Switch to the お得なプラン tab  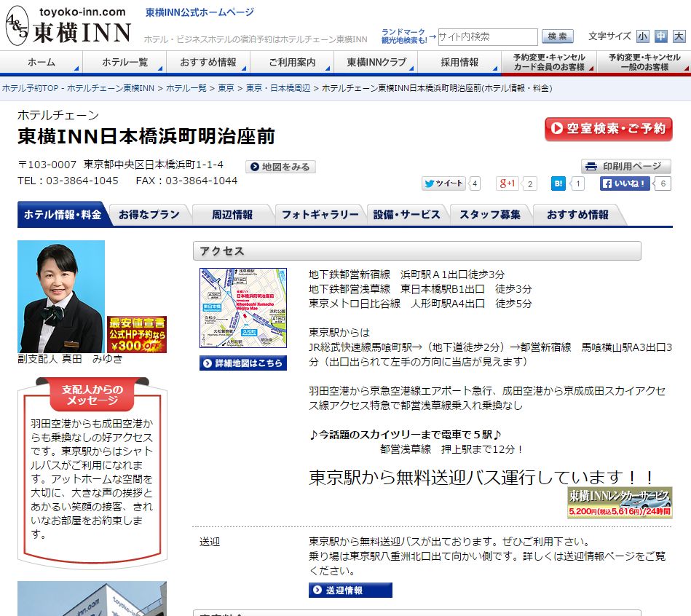pos(149,215)
